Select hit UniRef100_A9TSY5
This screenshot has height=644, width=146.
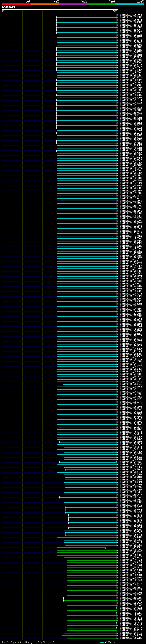click(131, 618)
